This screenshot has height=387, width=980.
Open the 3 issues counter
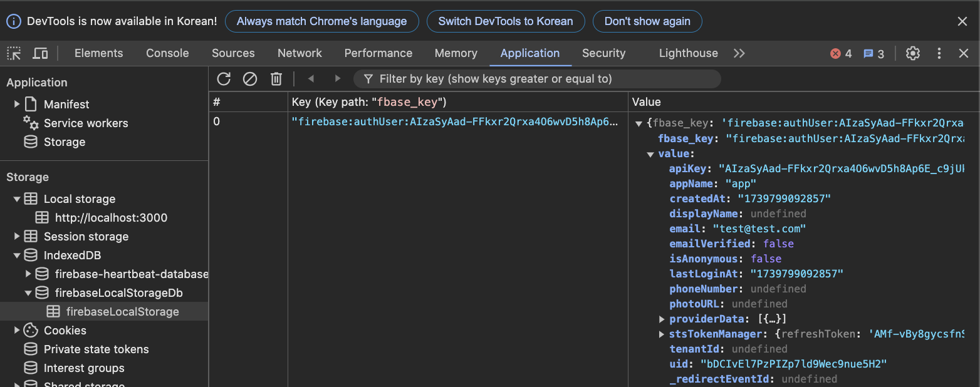click(873, 54)
